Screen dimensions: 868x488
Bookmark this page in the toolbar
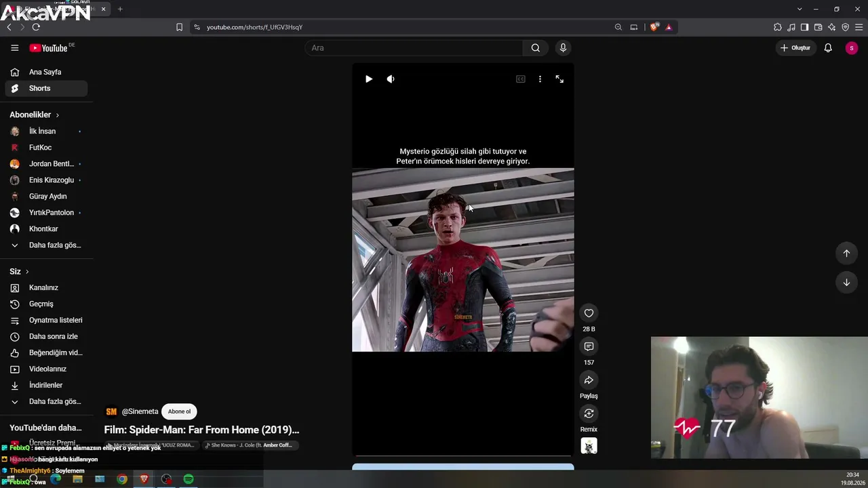coord(179,27)
